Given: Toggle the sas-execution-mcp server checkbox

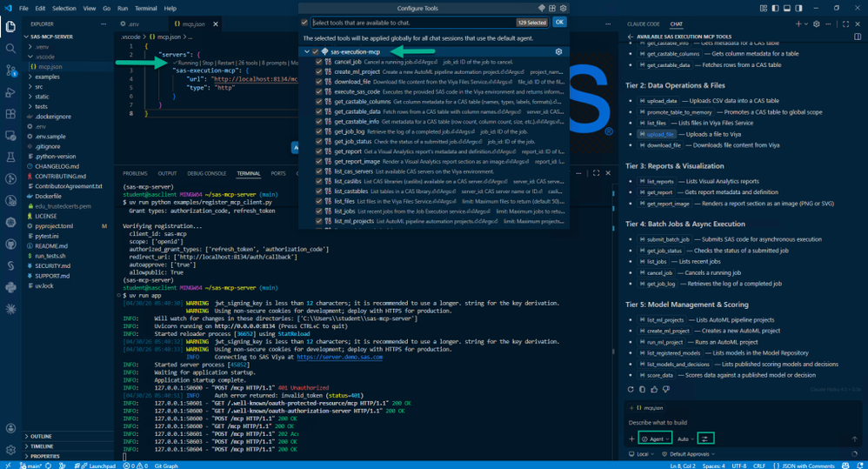Looking at the screenshot, I should [315, 51].
